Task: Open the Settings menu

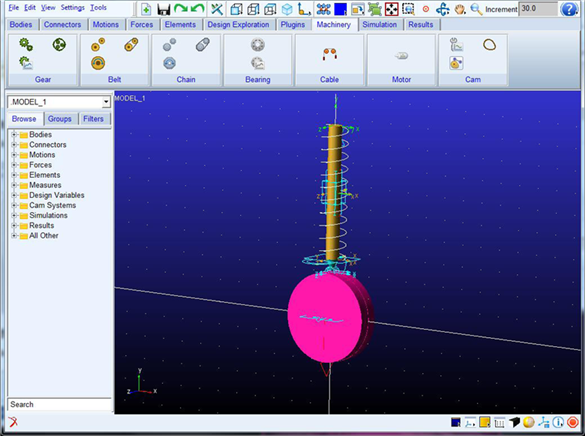Action: (73, 7)
